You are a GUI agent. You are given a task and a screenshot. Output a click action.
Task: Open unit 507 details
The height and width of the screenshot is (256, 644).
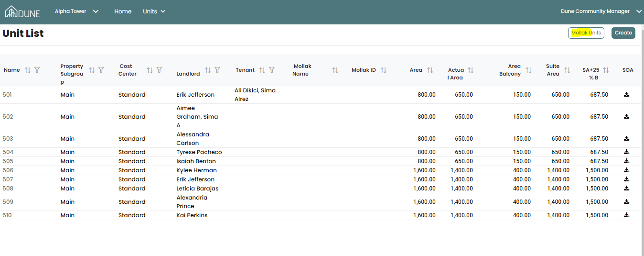8,179
